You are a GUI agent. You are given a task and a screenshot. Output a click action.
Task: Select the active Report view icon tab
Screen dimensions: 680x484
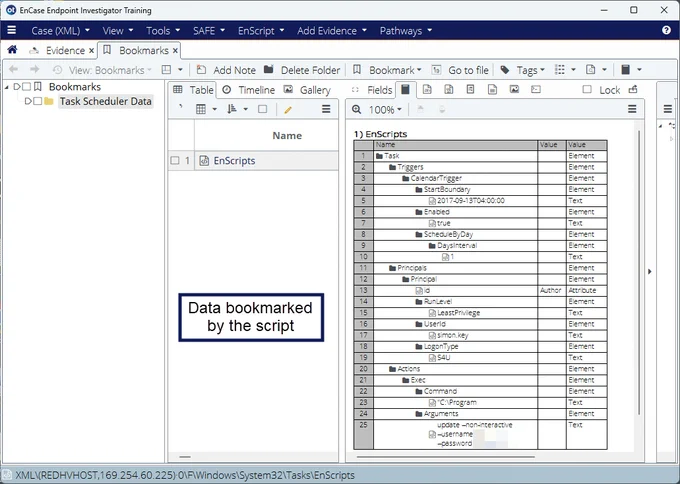(x=405, y=90)
